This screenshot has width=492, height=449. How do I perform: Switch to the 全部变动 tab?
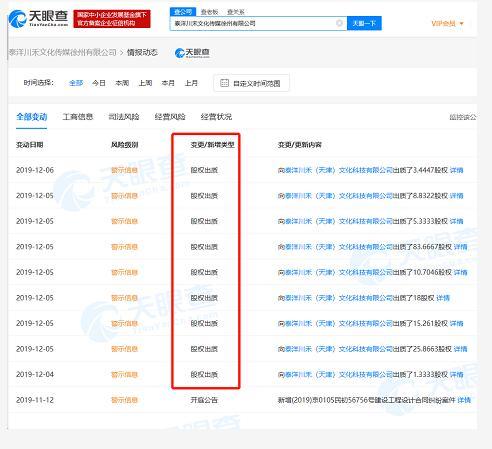32,117
